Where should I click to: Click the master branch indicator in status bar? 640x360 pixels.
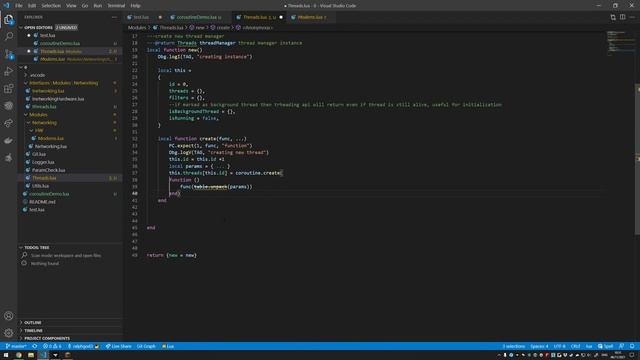click(x=16, y=346)
